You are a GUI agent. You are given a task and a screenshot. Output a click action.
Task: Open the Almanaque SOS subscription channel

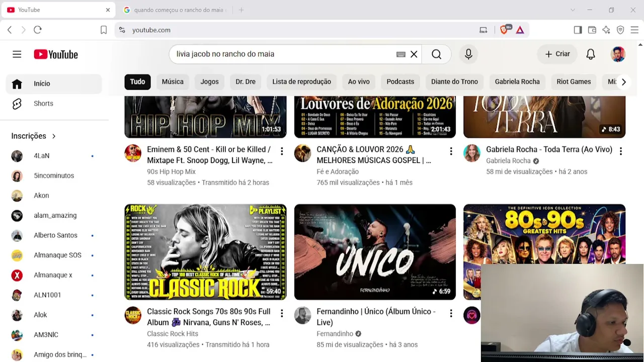[54, 255]
